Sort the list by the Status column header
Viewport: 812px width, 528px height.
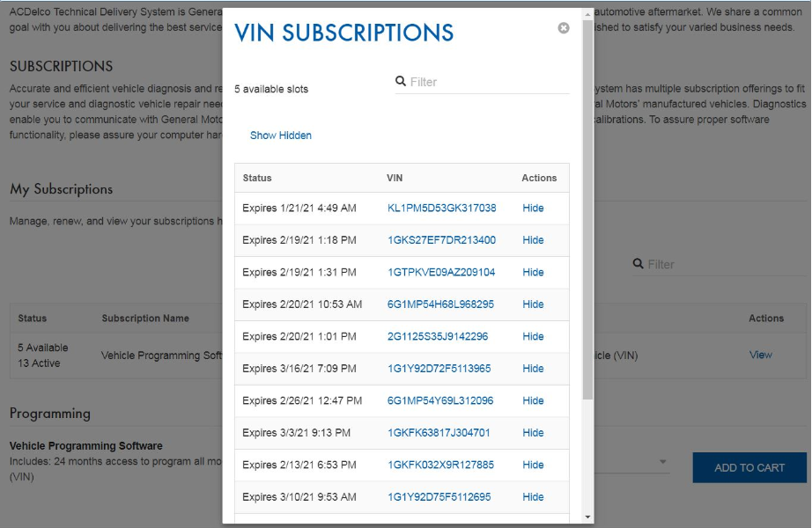[257, 178]
